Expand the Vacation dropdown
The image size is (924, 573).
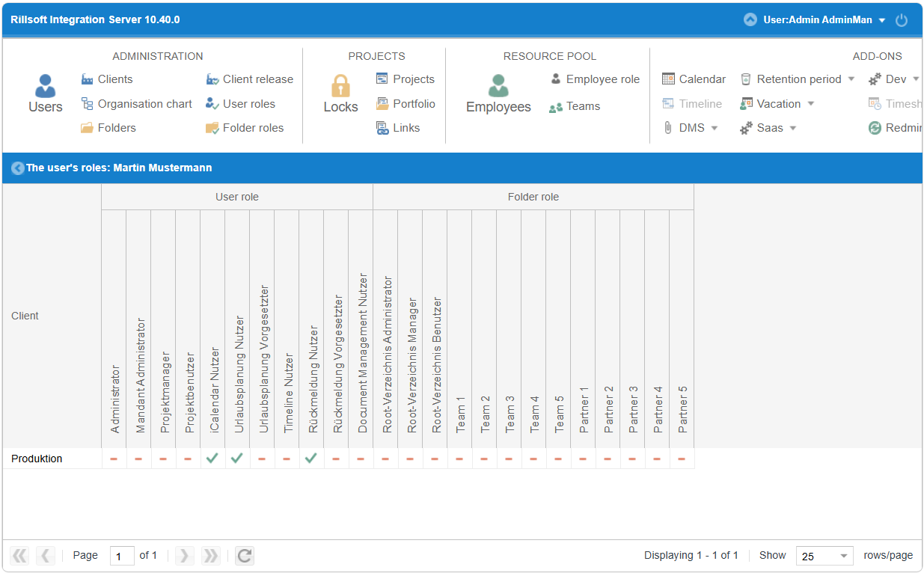(810, 104)
